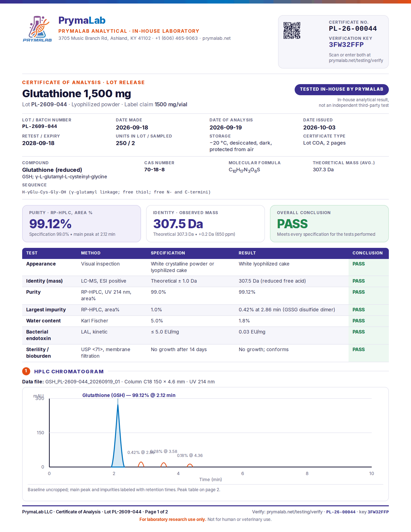Click the Specification column header
Image resolution: width=411 pixels, height=532 pixels.
(x=168, y=253)
